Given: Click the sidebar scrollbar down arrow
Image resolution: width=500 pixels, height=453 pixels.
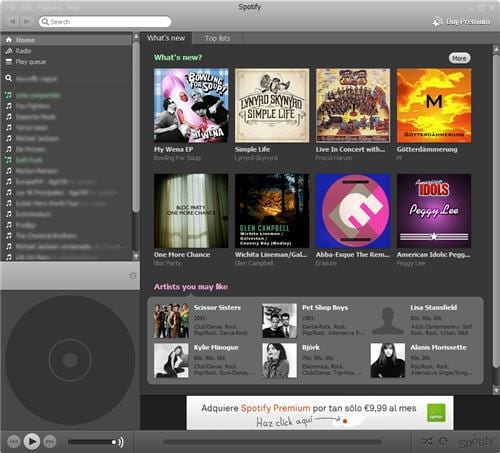Looking at the screenshot, I should pyautogui.click(x=136, y=256).
